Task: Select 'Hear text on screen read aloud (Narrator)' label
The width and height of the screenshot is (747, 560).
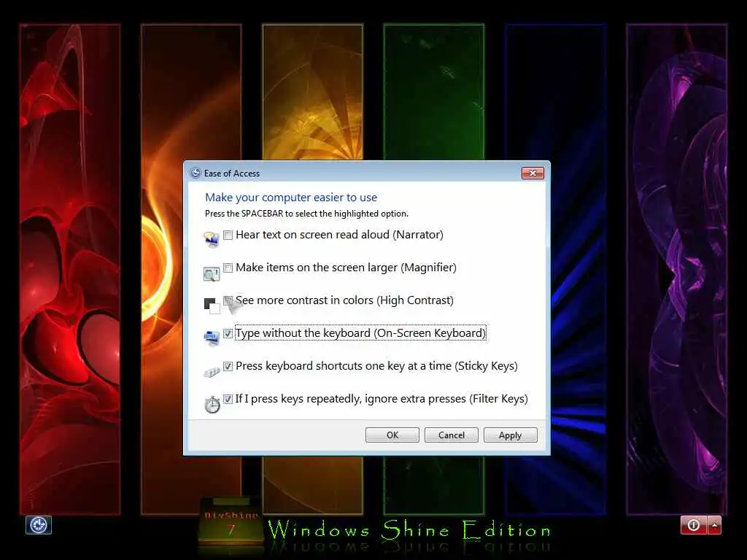Action: click(x=340, y=235)
